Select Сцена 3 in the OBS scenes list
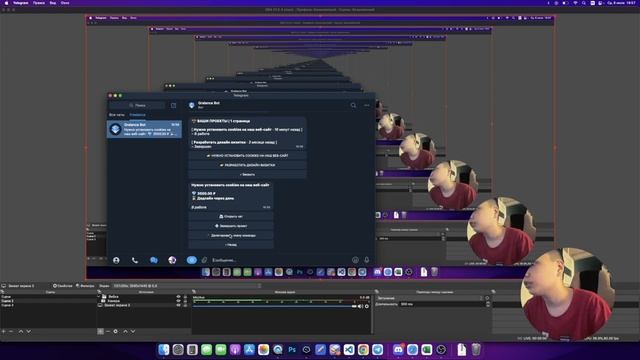Viewport: 640px width, 360px height. pyautogui.click(x=48, y=305)
